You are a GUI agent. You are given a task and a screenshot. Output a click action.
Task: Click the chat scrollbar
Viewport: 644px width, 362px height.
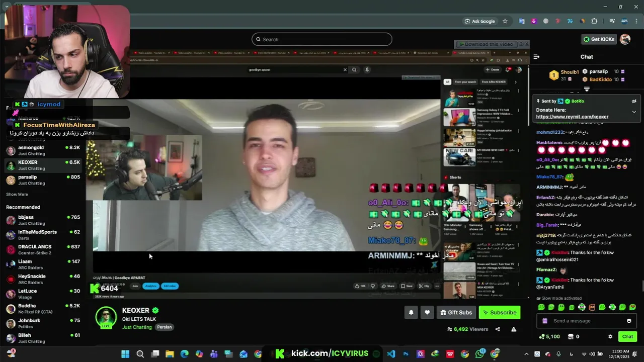[x=642, y=286]
